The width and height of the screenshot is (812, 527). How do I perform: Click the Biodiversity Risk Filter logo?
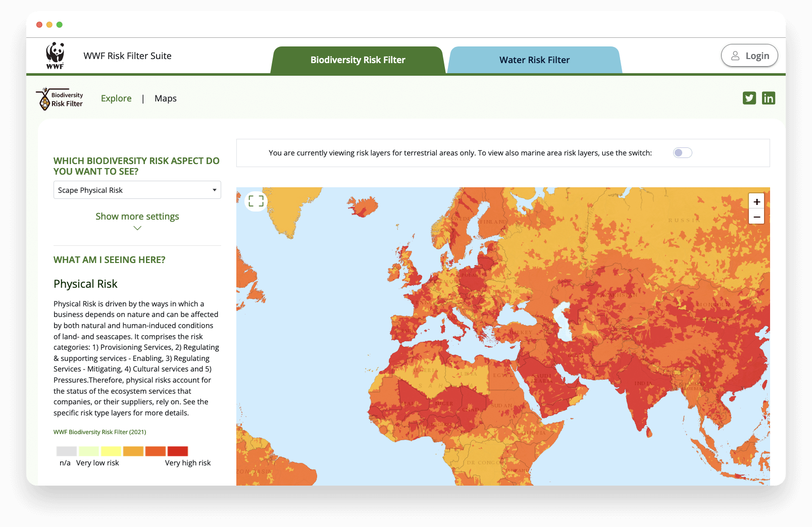pyautogui.click(x=60, y=98)
